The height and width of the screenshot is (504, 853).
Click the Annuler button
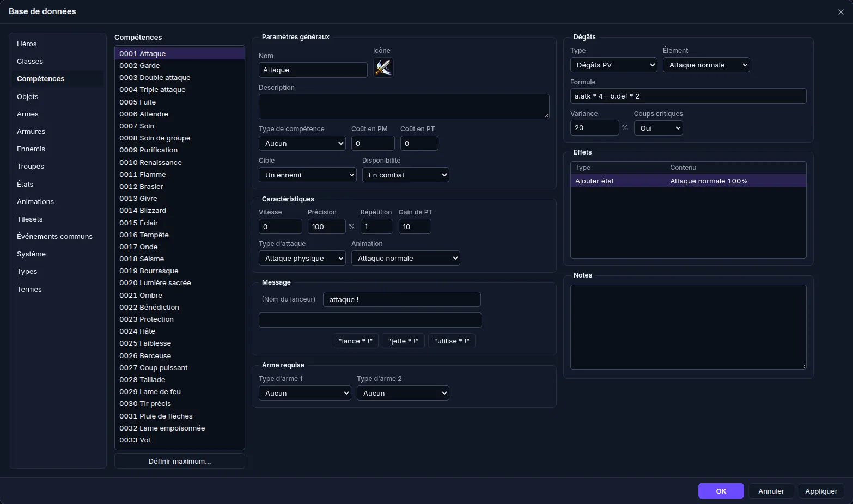tap(771, 491)
